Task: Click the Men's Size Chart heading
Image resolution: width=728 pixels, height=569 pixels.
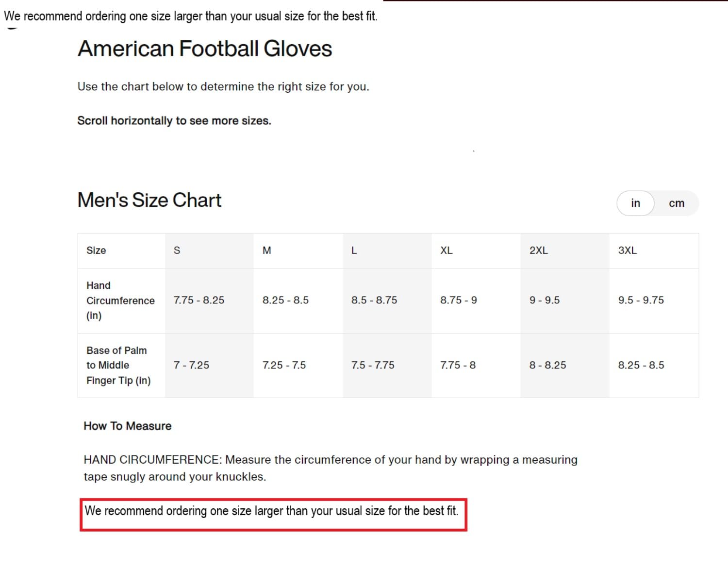Action: pos(149,200)
